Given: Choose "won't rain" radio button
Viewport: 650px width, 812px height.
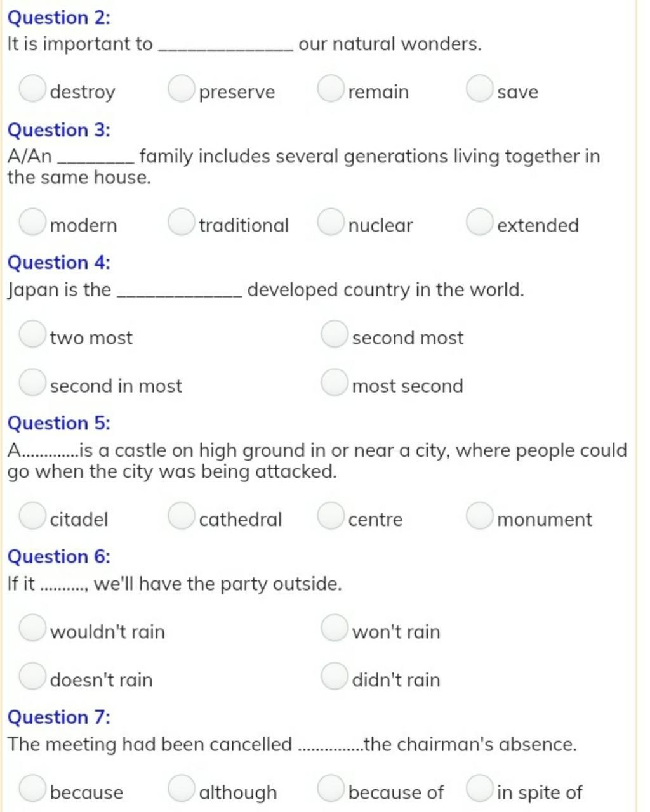Looking at the screenshot, I should click(x=334, y=628).
